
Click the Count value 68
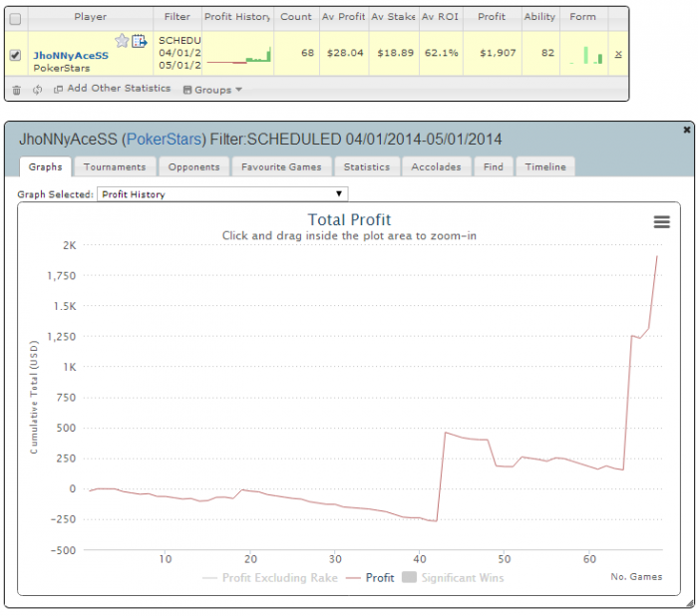[307, 53]
